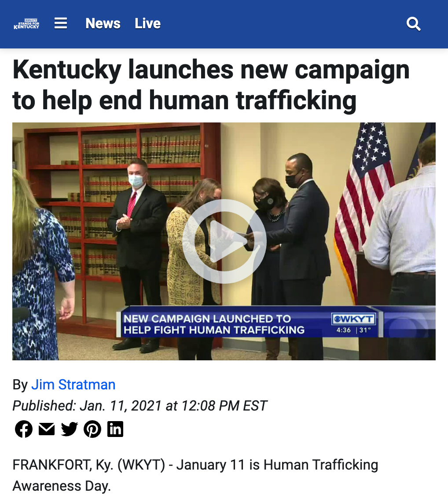Open the Live section
This screenshot has width=448, height=496.
147,23
